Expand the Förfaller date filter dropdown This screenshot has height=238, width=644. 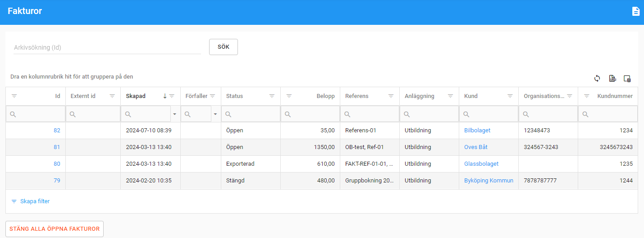click(x=215, y=114)
